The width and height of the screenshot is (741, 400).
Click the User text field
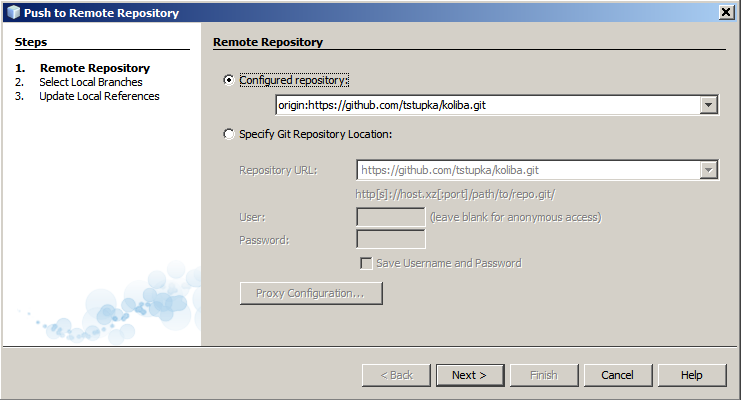pos(391,217)
